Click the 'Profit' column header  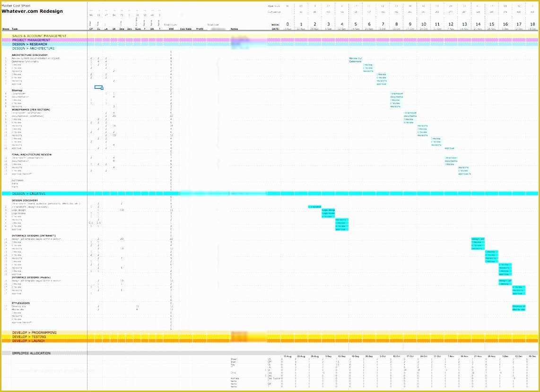[x=200, y=29]
